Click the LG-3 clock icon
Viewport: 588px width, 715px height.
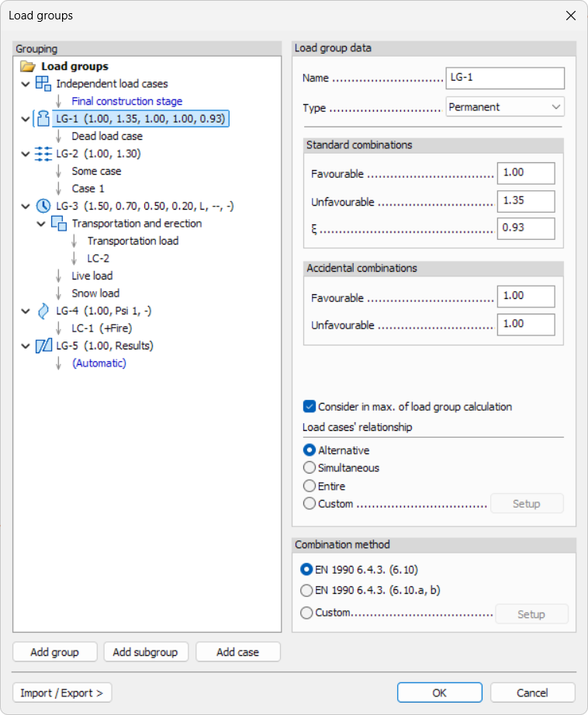click(43, 206)
